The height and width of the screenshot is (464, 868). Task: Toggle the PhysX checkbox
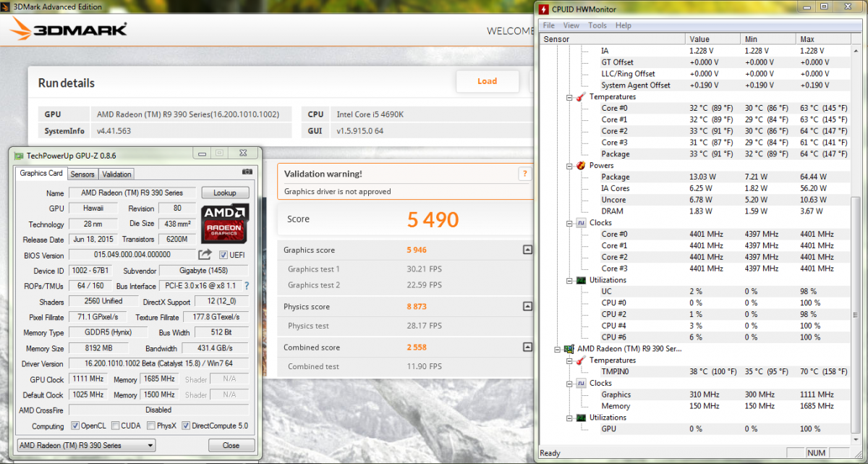pyautogui.click(x=150, y=426)
